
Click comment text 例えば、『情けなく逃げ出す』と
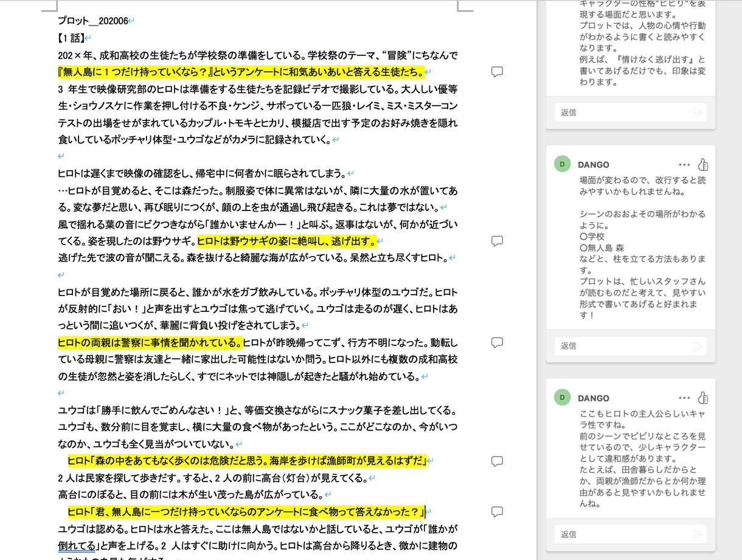pos(642,60)
